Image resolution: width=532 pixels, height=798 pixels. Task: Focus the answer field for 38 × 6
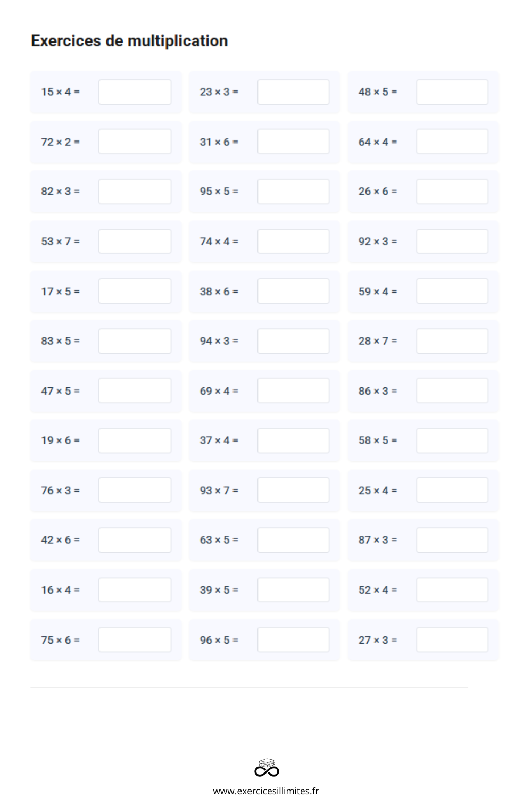click(x=293, y=291)
